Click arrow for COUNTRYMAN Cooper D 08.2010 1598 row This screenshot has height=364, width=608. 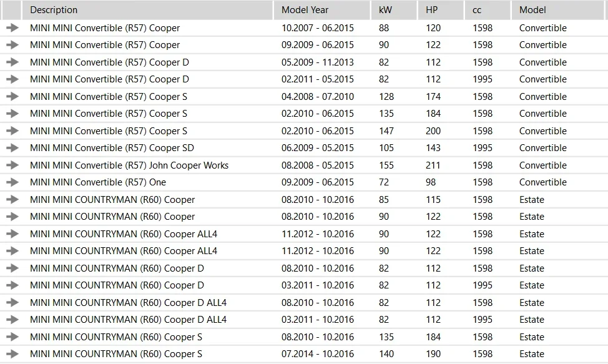(12, 268)
